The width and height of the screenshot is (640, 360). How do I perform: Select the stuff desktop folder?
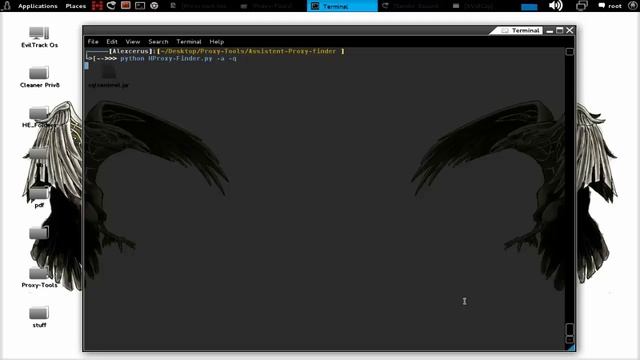(x=39, y=317)
